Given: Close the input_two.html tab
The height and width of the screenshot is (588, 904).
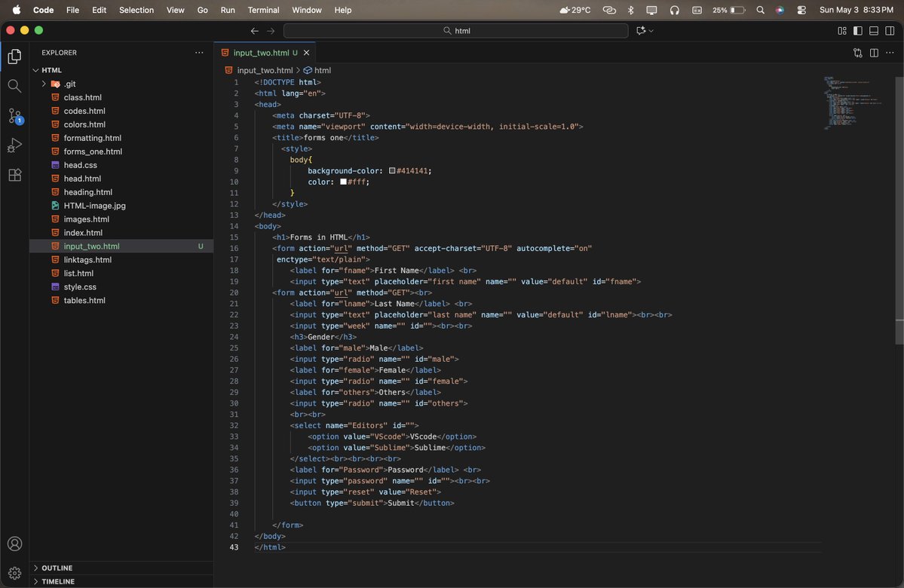Looking at the screenshot, I should click(307, 53).
